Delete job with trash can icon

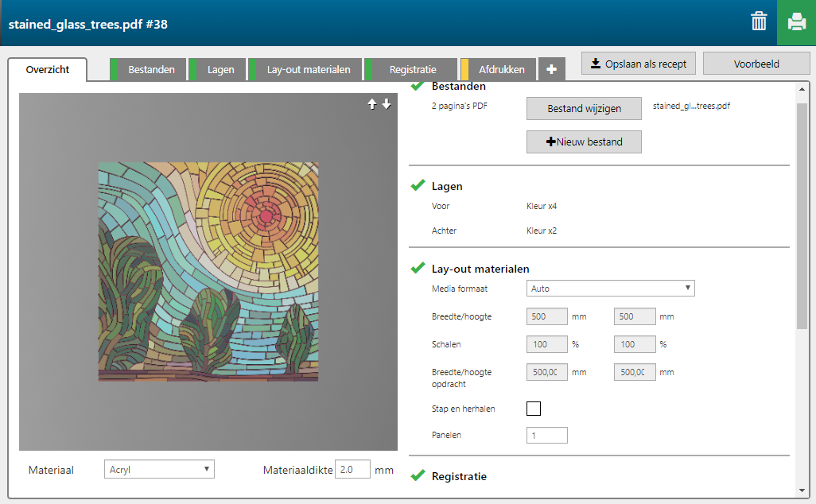[759, 21]
